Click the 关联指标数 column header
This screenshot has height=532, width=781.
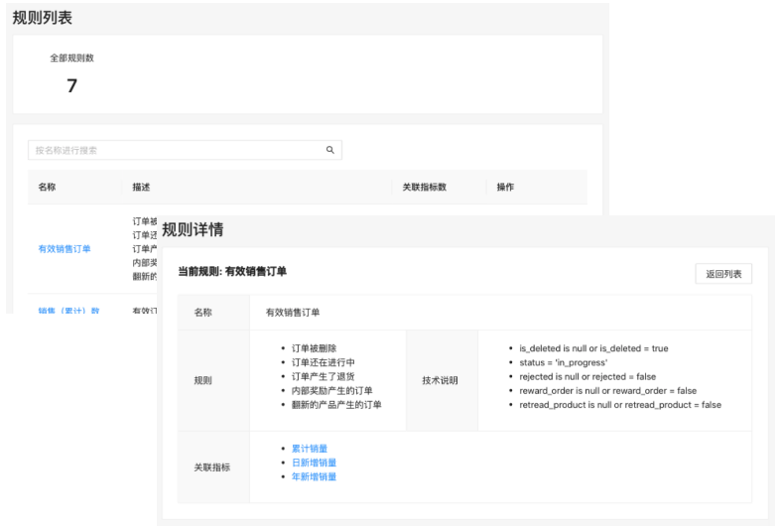(424, 187)
